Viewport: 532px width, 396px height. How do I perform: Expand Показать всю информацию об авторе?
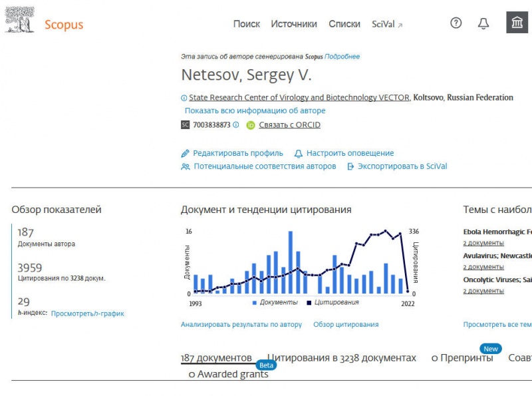[x=255, y=110]
